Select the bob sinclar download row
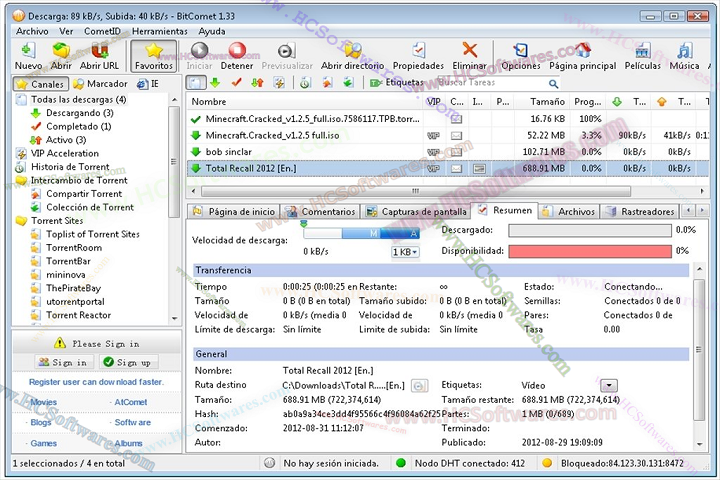 pos(448,152)
